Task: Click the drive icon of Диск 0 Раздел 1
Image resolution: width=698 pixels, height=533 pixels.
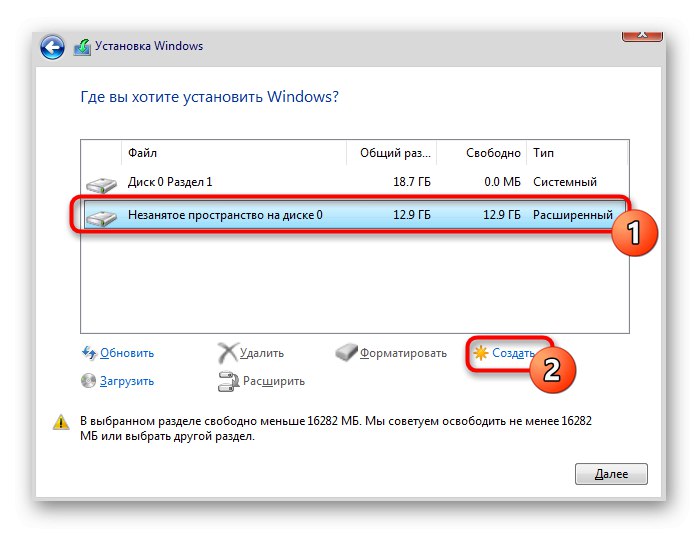Action: (x=101, y=184)
